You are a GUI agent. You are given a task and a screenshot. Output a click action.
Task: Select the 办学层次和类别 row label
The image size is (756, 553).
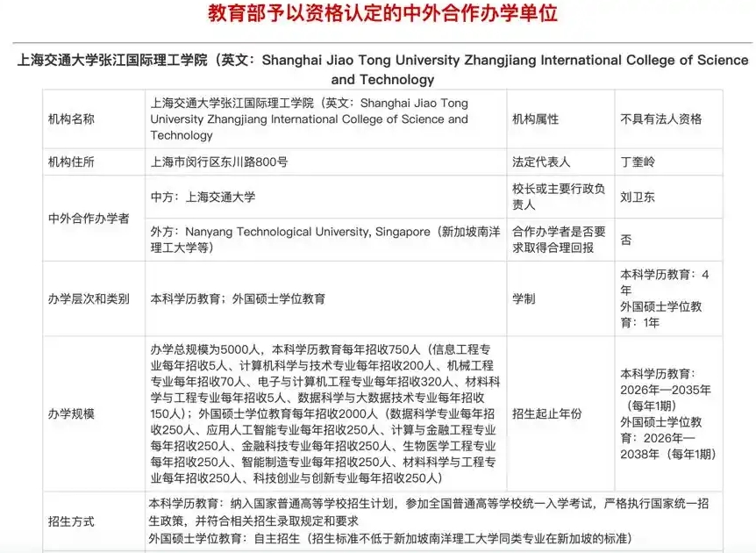89,298
